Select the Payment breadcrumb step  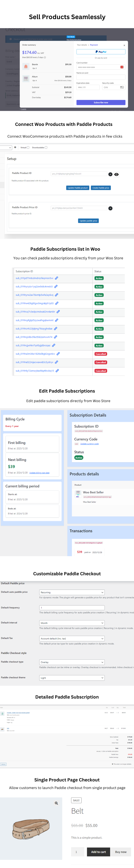(94, 45)
